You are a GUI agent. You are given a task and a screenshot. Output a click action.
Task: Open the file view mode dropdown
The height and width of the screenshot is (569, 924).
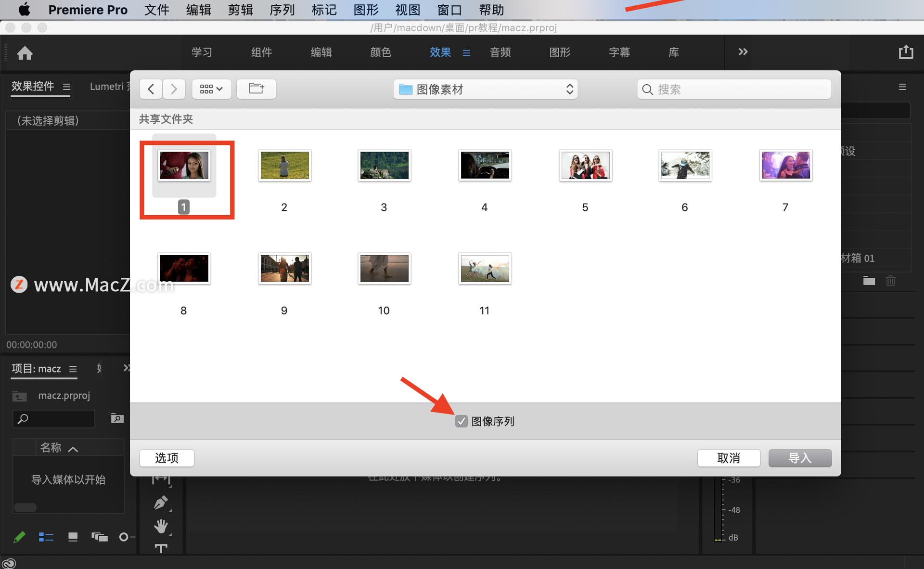pyautogui.click(x=211, y=89)
